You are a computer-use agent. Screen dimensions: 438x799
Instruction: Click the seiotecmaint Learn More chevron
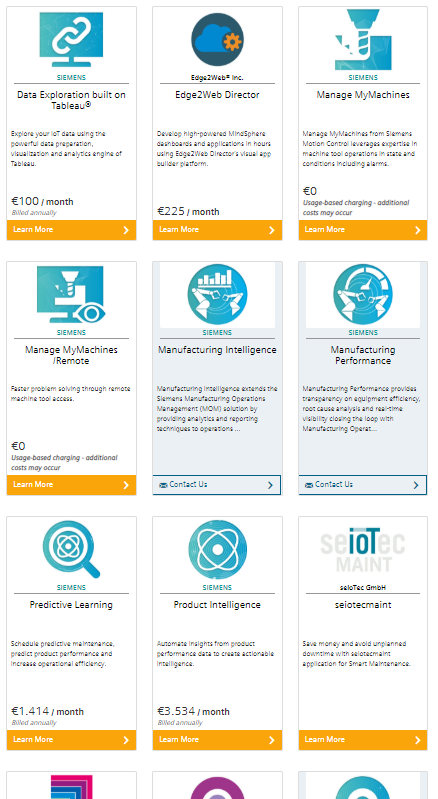tap(418, 740)
